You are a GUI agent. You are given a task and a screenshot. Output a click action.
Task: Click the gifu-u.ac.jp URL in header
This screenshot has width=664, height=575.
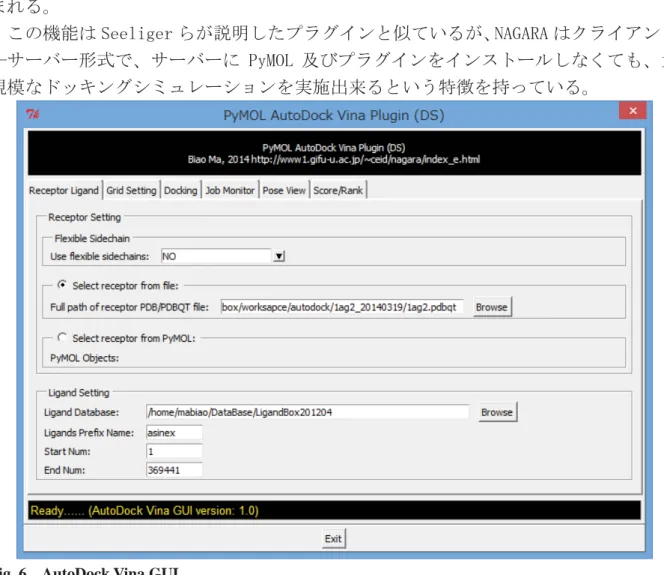(366, 160)
